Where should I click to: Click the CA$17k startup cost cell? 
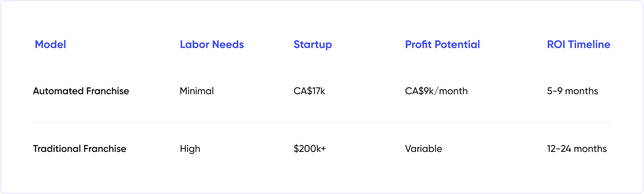click(x=309, y=91)
